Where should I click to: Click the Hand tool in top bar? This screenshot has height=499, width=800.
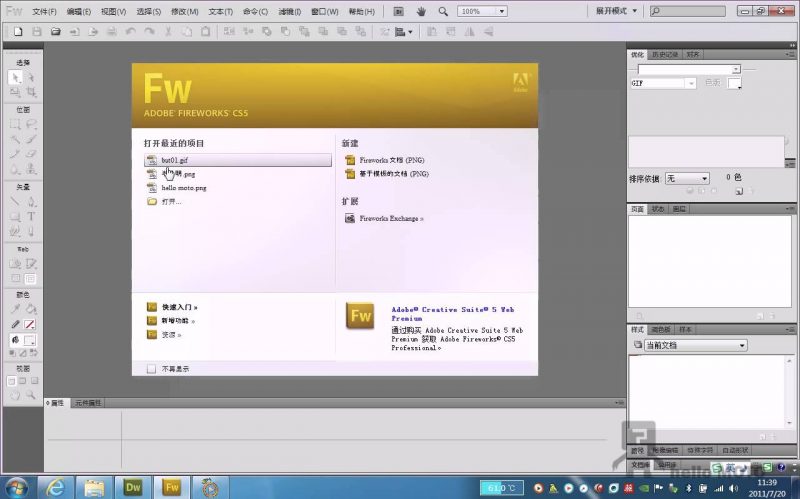(x=420, y=11)
